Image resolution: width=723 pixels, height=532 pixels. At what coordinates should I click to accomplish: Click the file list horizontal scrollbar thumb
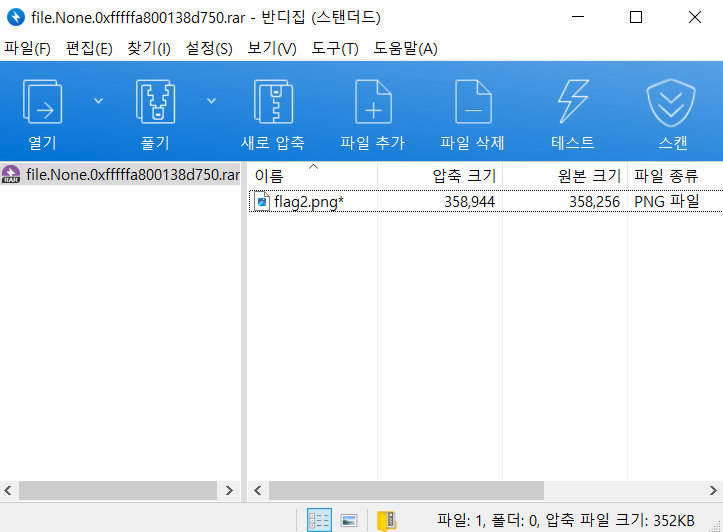coord(406,491)
